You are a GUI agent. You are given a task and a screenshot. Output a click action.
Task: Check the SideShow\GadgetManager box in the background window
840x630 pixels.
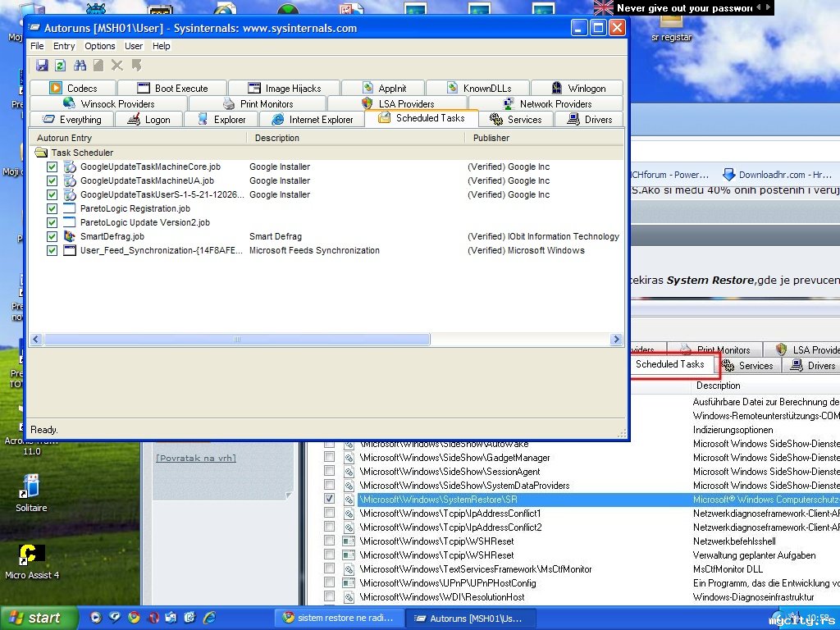[329, 457]
